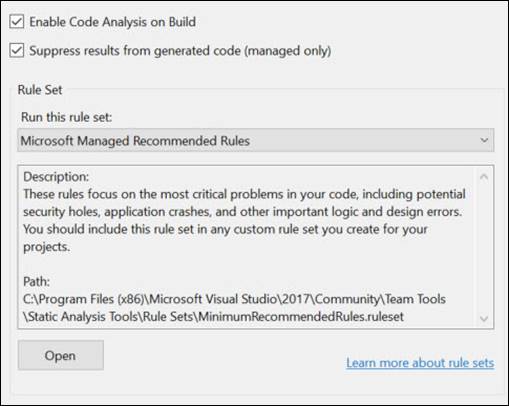The image size is (509, 406).
Task: Toggle the Enable Code Analysis on Build checkbox
Action: [x=17, y=22]
